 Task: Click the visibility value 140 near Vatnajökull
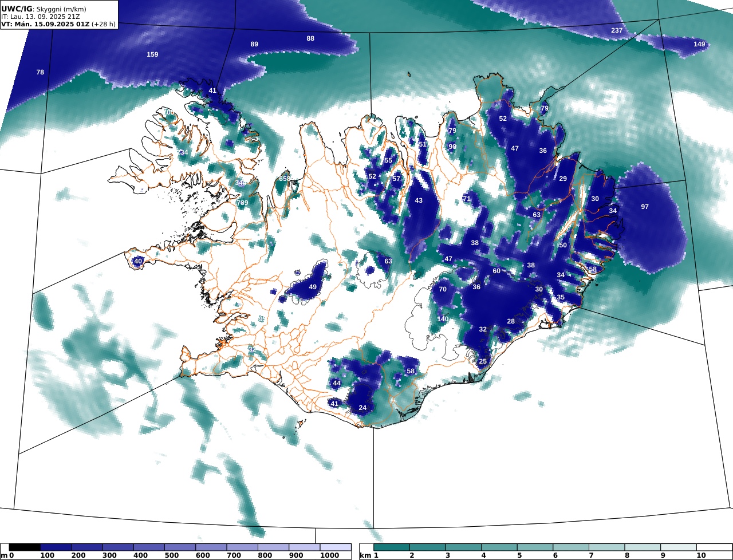(x=443, y=319)
